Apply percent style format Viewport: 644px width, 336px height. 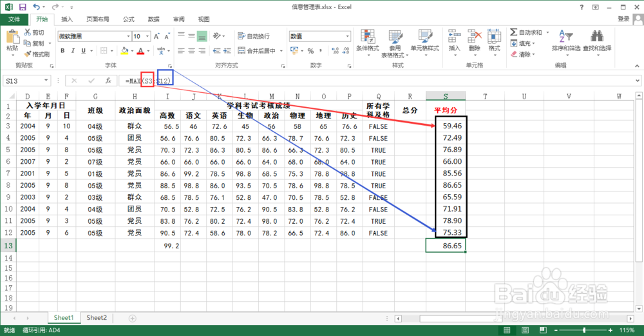pyautogui.click(x=310, y=50)
